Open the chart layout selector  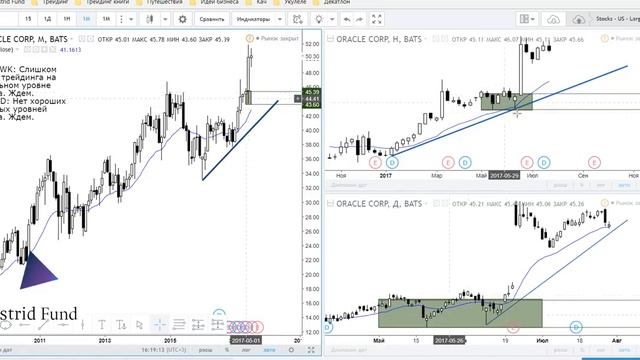point(527,19)
